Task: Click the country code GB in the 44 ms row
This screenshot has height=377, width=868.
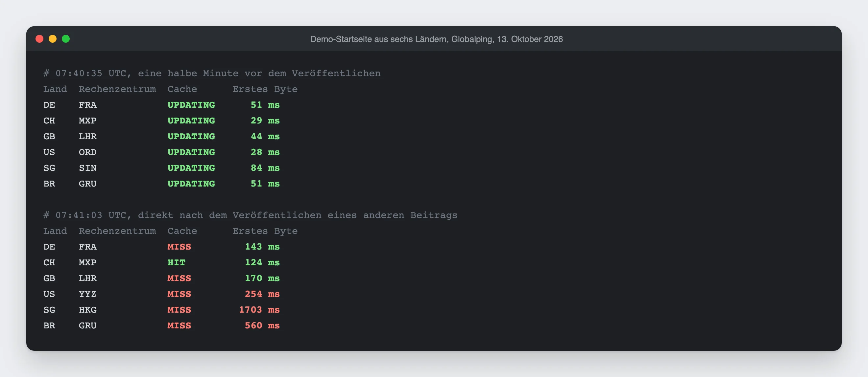Action: (x=49, y=136)
